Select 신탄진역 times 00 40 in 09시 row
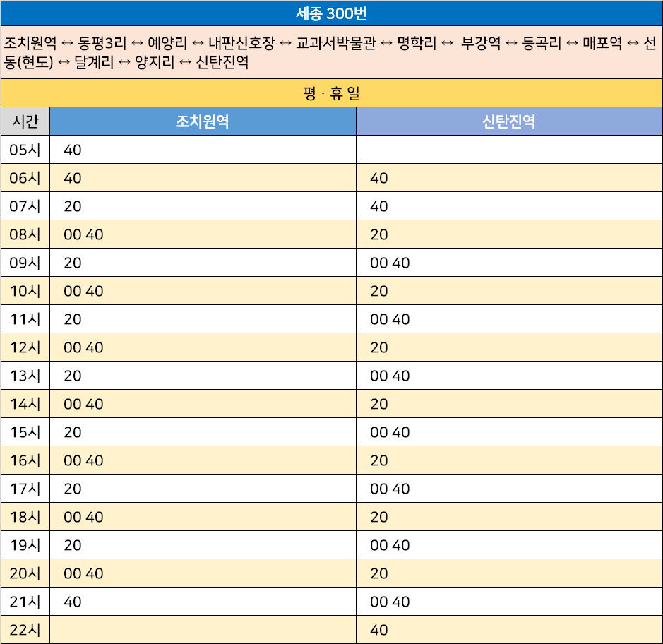This screenshot has height=644, width=663. [390, 263]
